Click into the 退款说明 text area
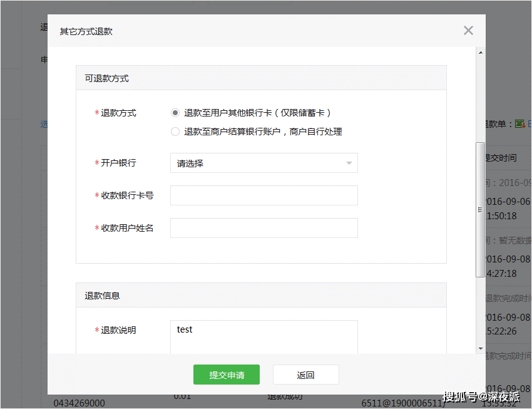Viewport: 532px width, 409px height. pos(263,337)
